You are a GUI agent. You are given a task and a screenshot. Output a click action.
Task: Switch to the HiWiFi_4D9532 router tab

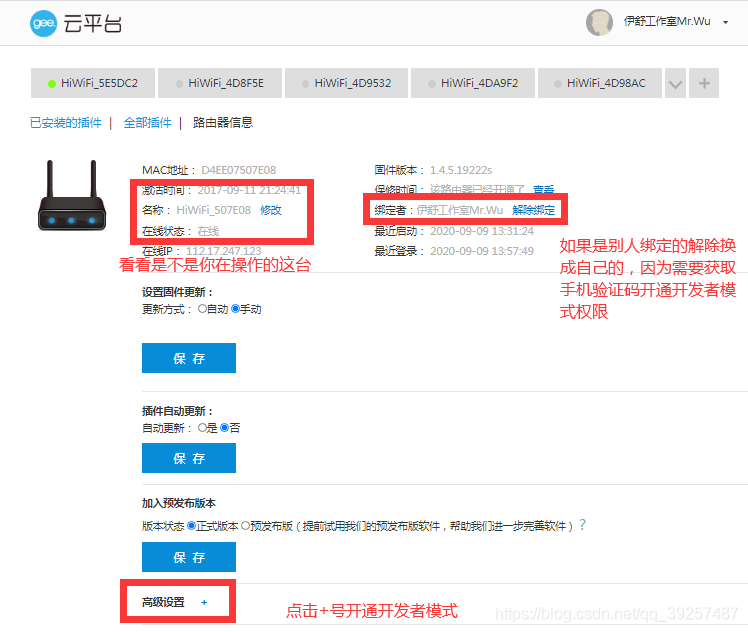pyautogui.click(x=346, y=83)
